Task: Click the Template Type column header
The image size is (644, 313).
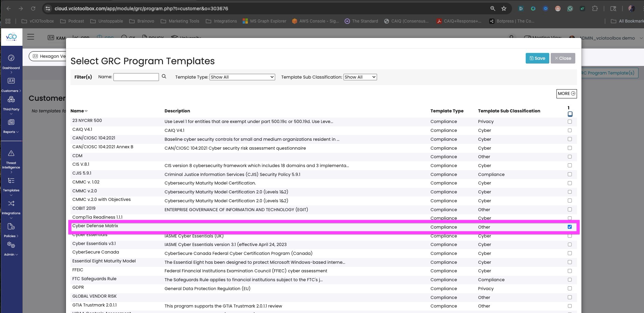Action: point(447,111)
